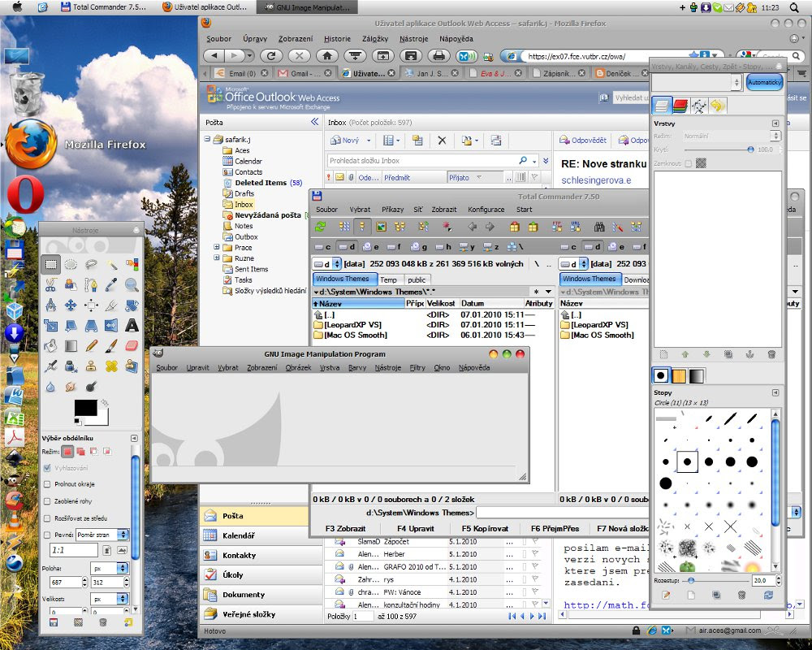
Task: Click Odpovědět reply button in Outlook
Action: click(582, 140)
